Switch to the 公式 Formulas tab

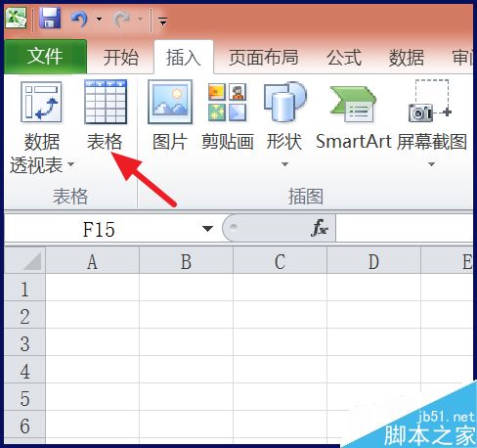point(344,58)
